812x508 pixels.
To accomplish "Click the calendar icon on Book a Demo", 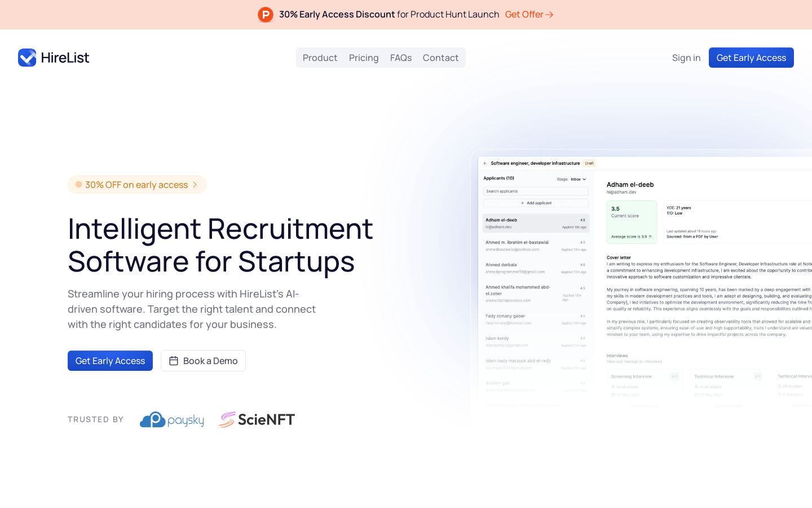I will [174, 361].
